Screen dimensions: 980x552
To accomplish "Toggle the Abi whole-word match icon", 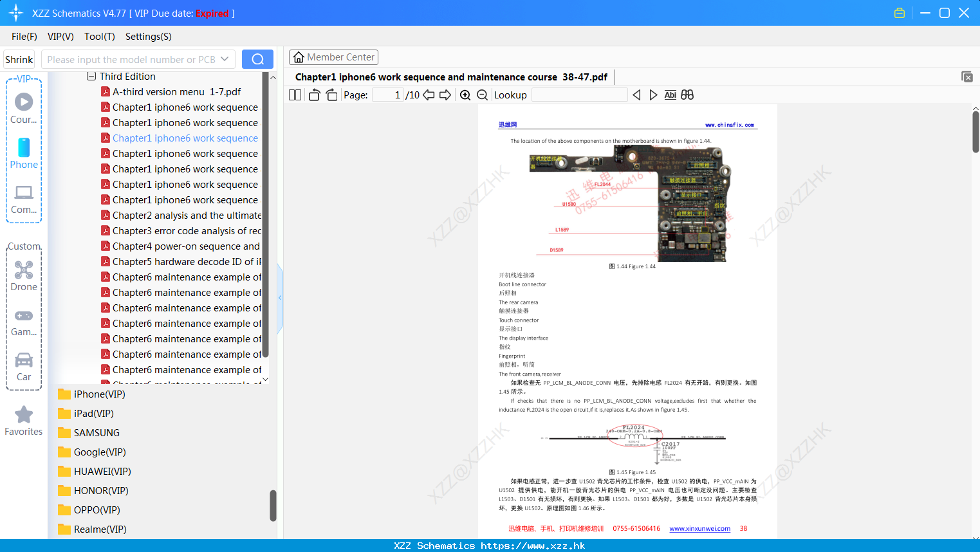I will coord(670,95).
